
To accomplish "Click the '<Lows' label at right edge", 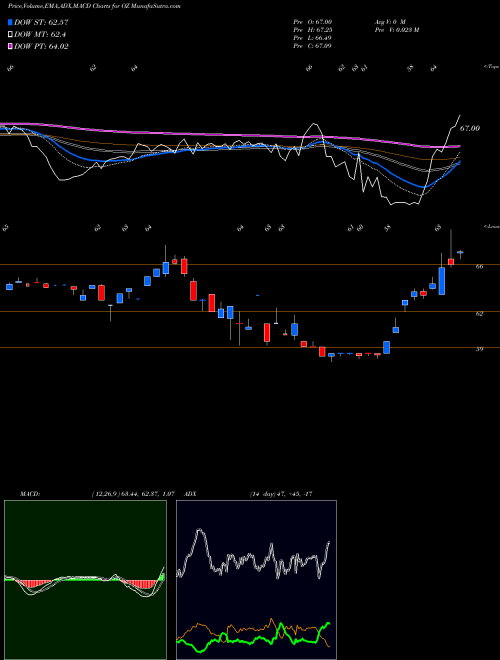I will point(492,227).
